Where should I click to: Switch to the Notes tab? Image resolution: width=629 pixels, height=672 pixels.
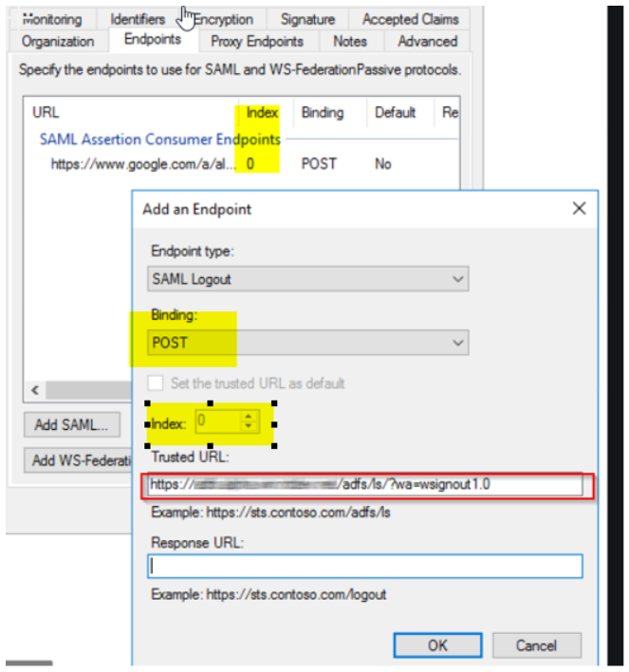click(x=350, y=42)
